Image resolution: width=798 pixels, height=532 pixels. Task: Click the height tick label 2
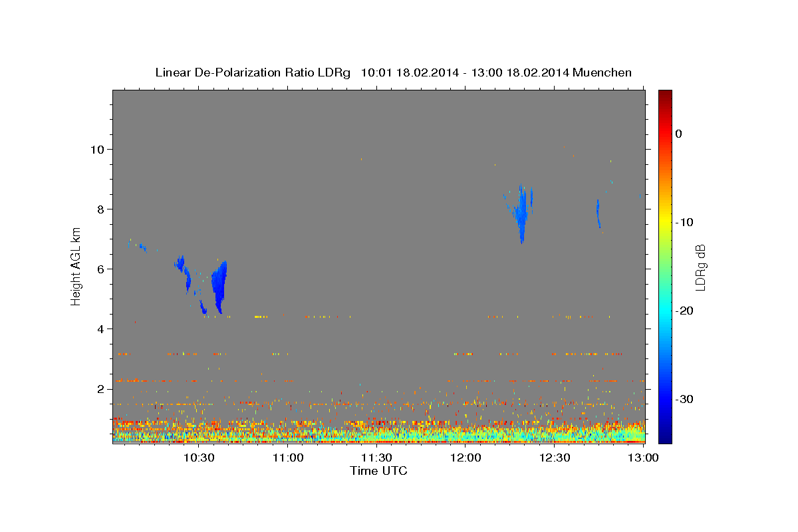click(102, 389)
